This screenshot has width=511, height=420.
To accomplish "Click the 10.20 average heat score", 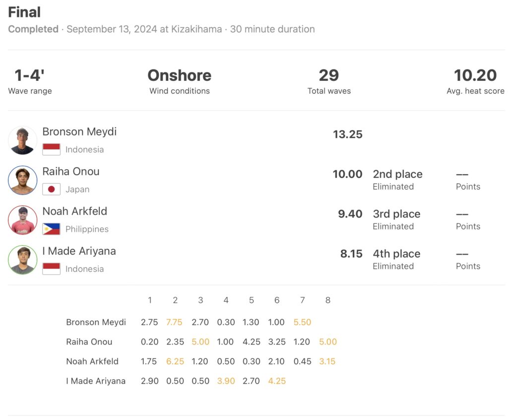I will click(475, 75).
